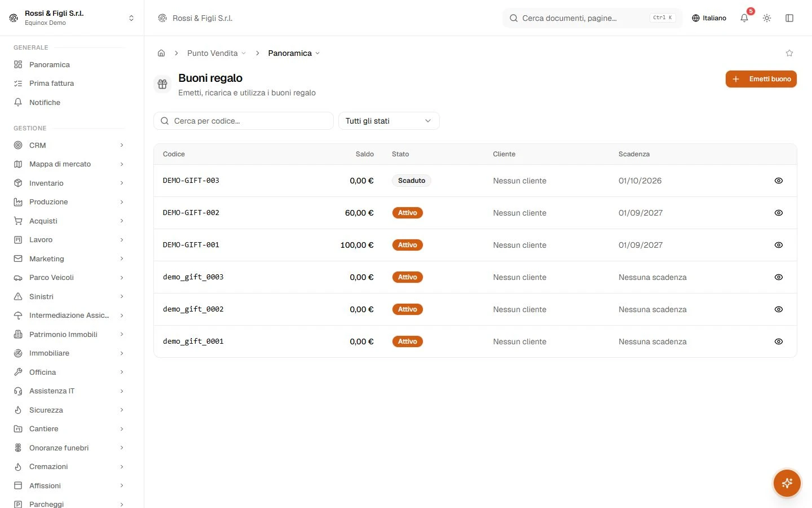The width and height of the screenshot is (812, 508).
Task: Open the Tutti gli stati filter dropdown
Action: tap(389, 121)
